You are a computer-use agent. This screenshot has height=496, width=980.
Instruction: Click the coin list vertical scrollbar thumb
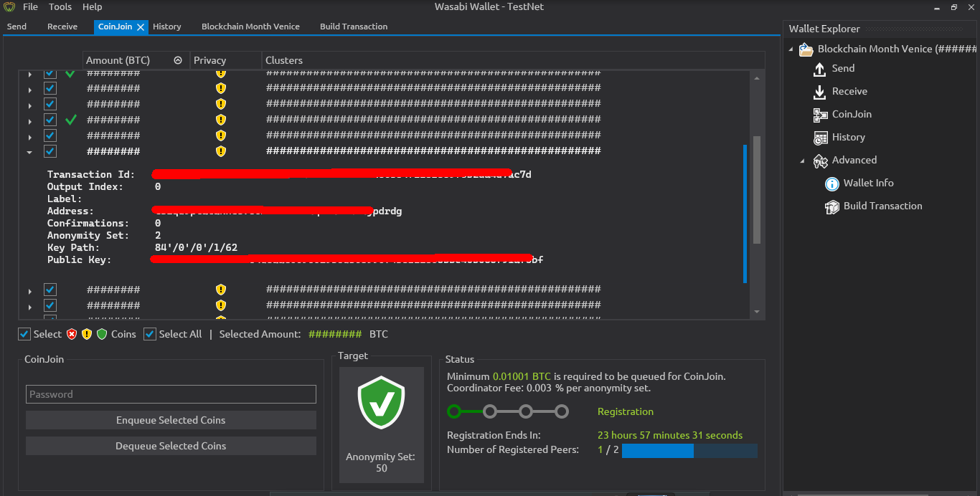tap(757, 190)
